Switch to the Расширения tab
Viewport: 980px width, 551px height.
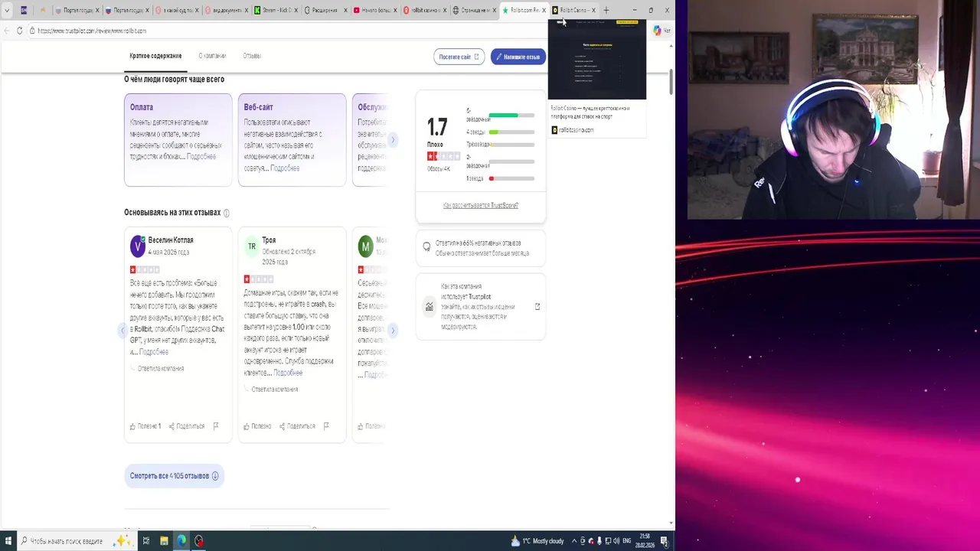click(325, 10)
